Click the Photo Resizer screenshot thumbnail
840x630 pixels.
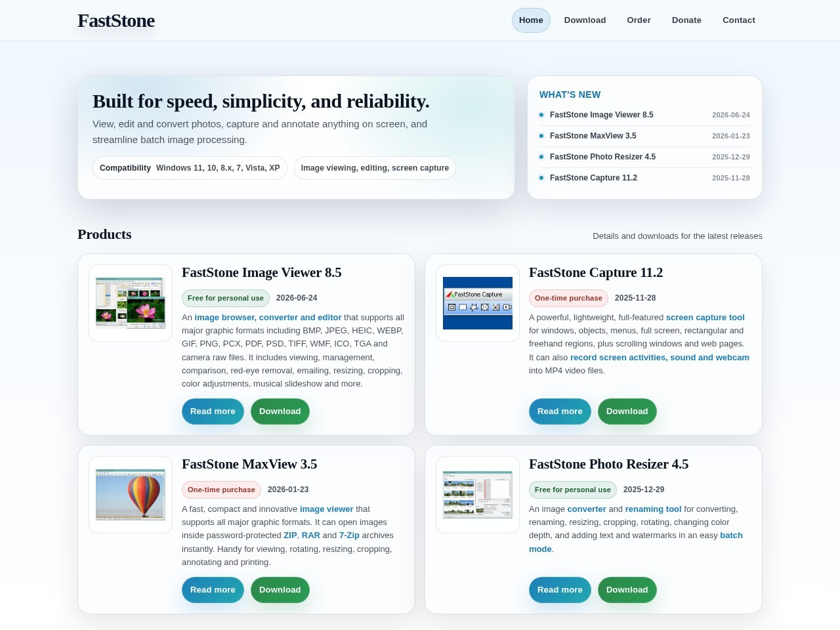(478, 495)
